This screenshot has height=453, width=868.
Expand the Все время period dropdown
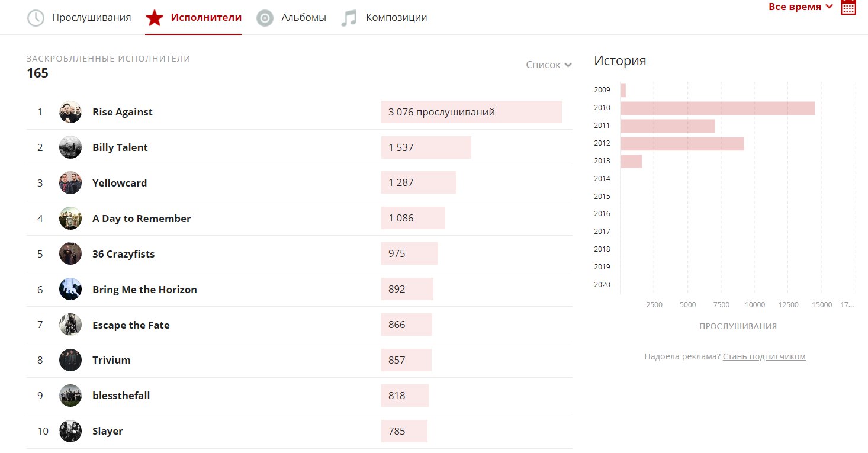click(x=801, y=7)
